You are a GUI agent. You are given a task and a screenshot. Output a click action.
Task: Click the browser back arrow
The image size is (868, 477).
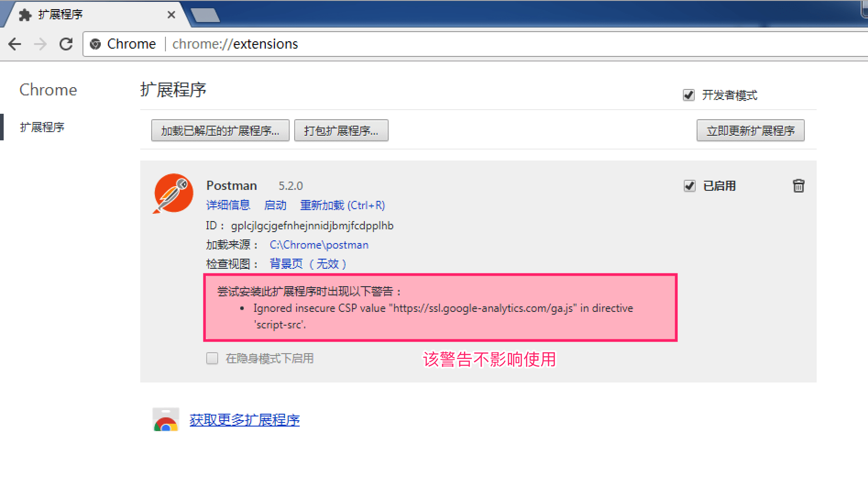pyautogui.click(x=15, y=44)
